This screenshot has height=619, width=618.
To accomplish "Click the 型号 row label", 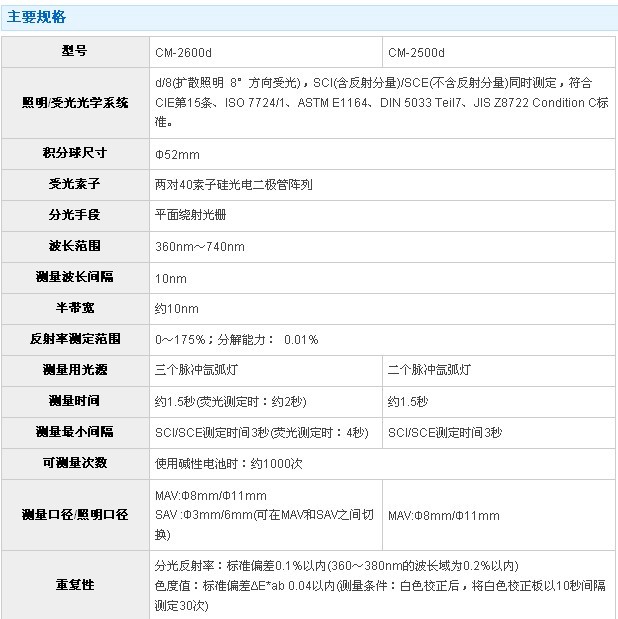I will (x=75, y=52).
